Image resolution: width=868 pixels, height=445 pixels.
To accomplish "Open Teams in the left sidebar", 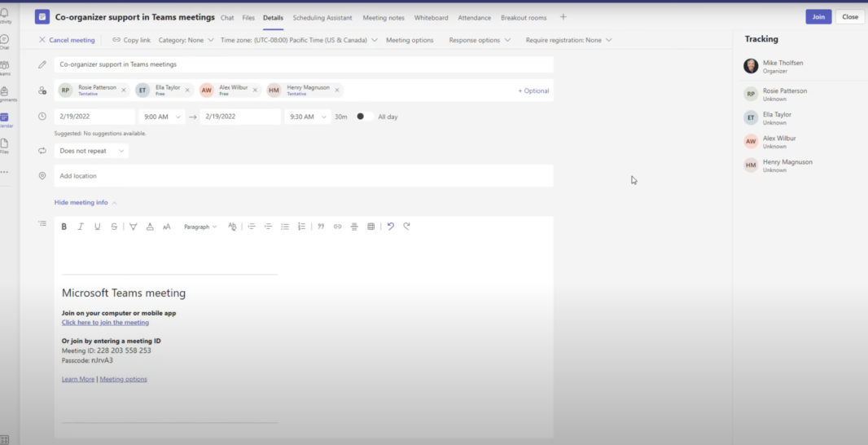I will click(4, 68).
